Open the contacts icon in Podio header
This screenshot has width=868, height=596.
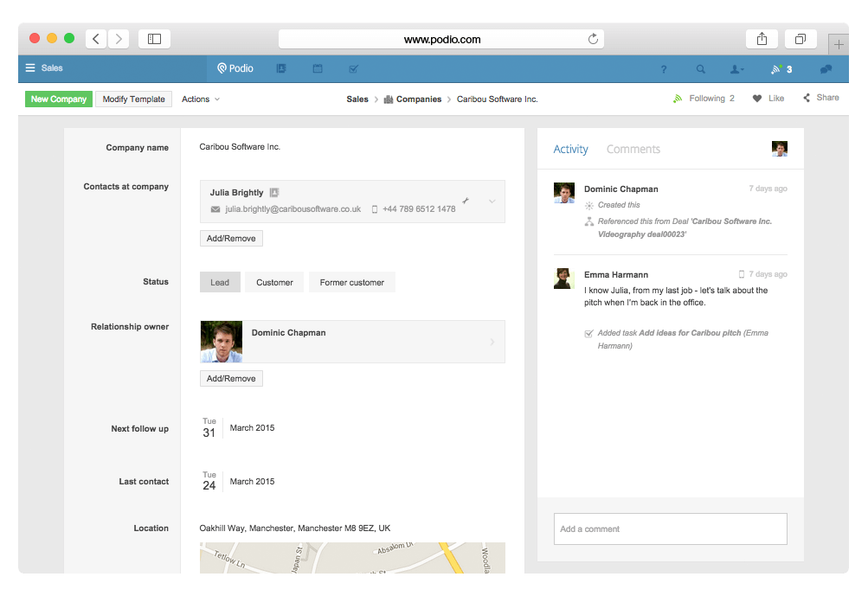point(281,68)
